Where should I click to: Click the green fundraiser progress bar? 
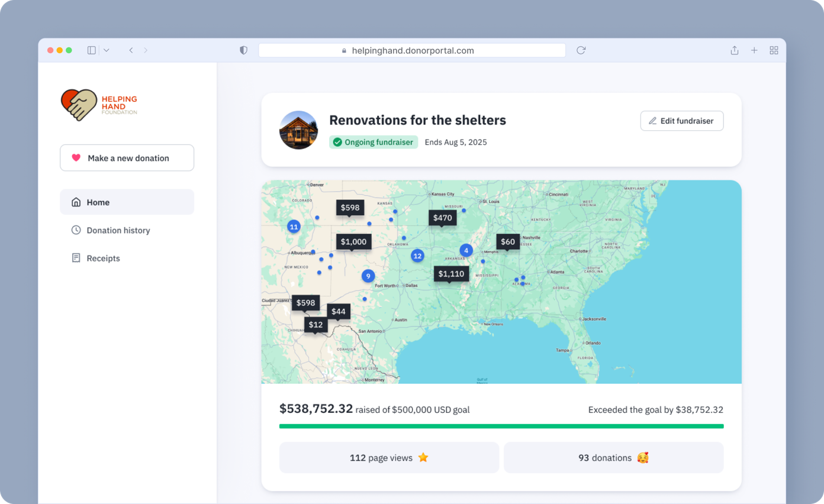coord(501,426)
